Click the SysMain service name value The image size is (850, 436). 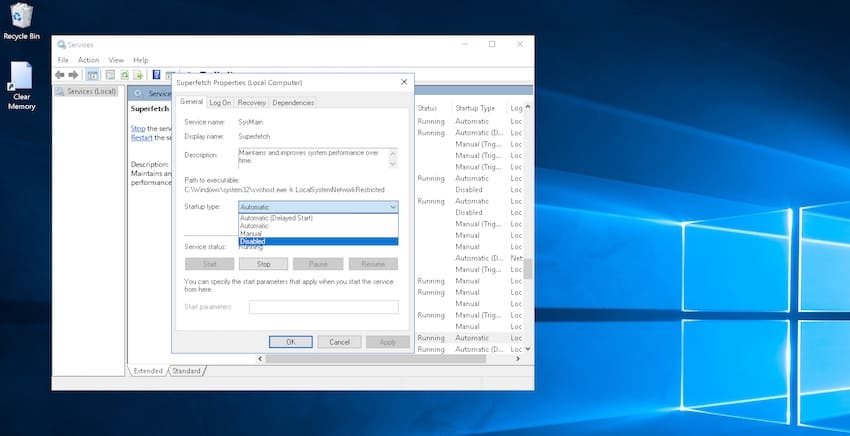(250, 122)
